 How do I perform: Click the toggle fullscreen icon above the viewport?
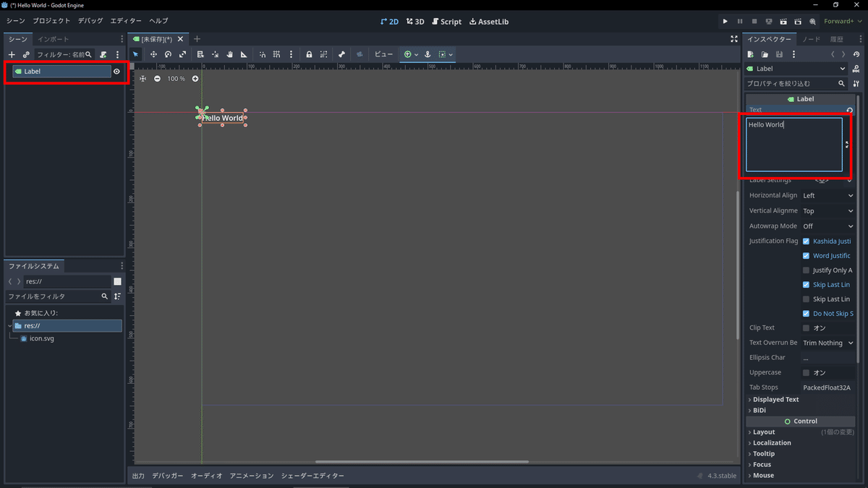click(x=733, y=39)
